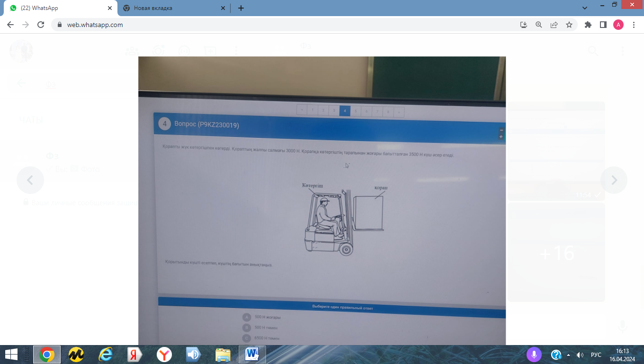Reload the web.whatsapp.com page
644x364 pixels.
[41, 25]
